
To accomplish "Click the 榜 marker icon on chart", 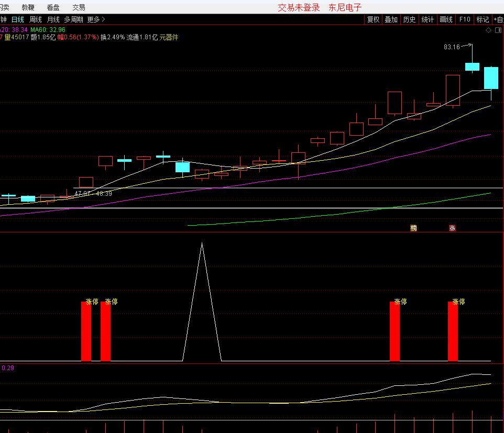I will [413, 228].
